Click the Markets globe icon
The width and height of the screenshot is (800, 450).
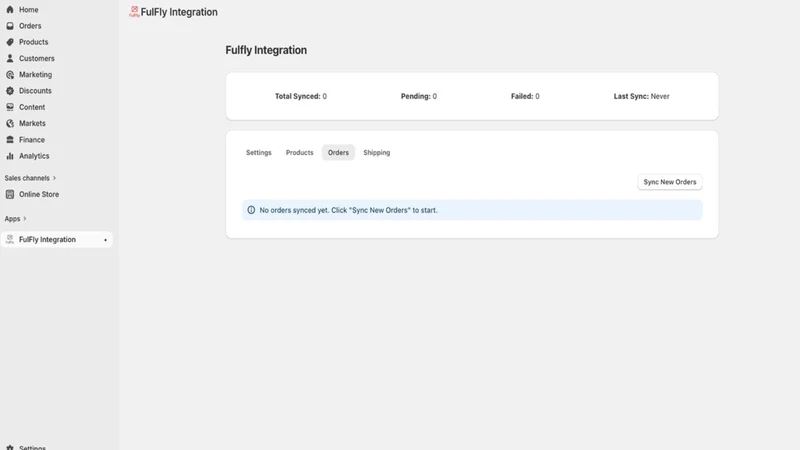[10, 123]
